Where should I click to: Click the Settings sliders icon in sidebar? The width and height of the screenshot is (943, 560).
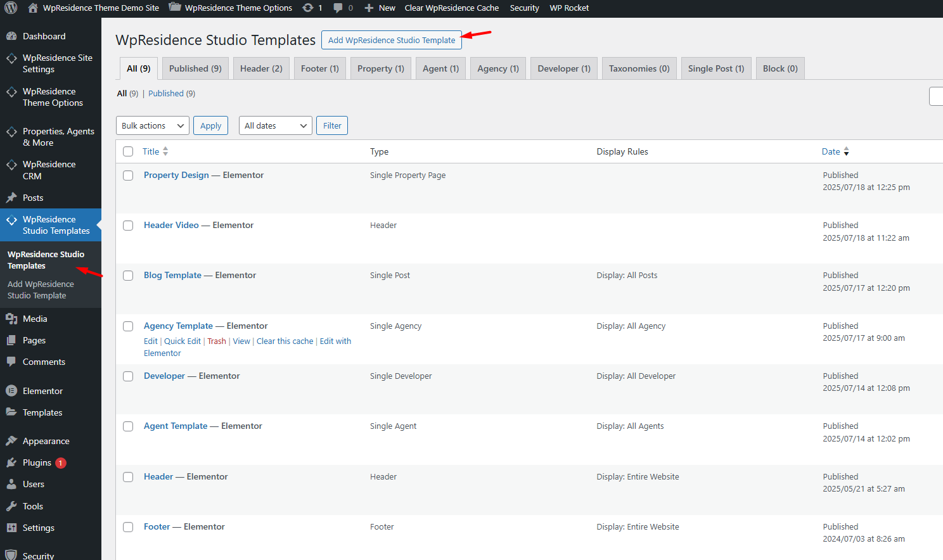[11, 528]
